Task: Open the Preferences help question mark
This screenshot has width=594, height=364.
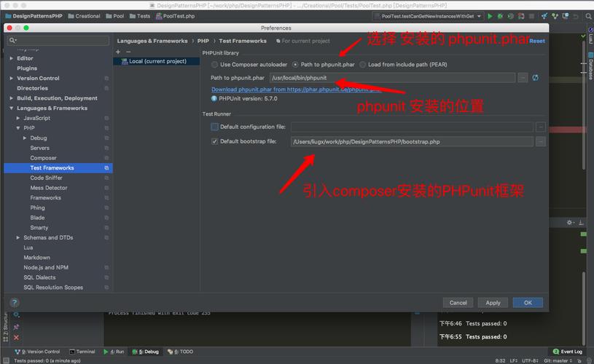Action: (15, 302)
